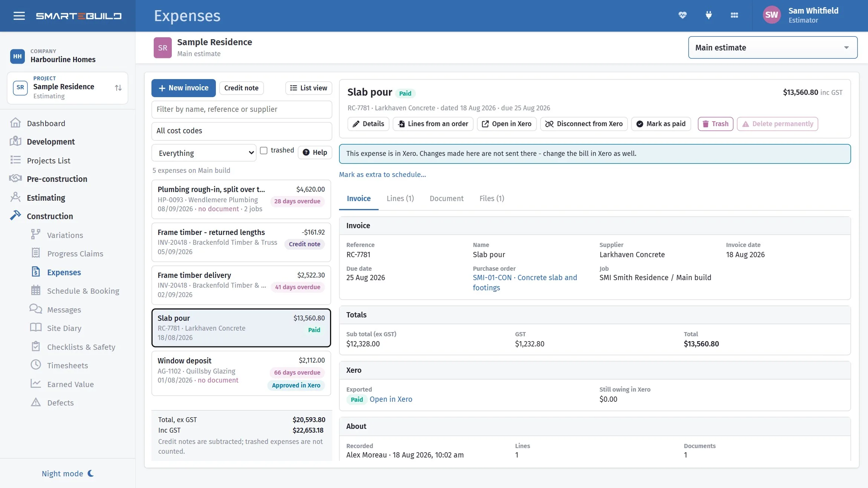The width and height of the screenshot is (868, 488).
Task: Open the apps grid icon
Action: [x=734, y=15]
